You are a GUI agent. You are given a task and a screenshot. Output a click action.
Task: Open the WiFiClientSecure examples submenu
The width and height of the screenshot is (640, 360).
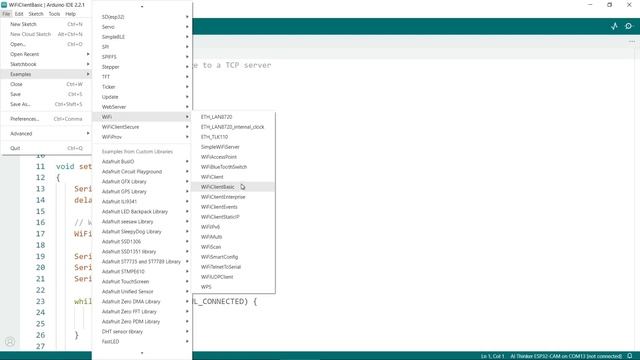pos(142,127)
